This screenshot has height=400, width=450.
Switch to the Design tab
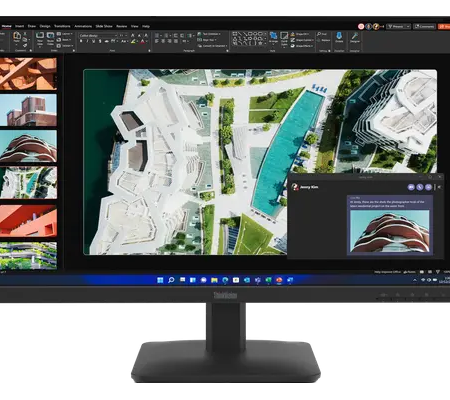tap(45, 26)
